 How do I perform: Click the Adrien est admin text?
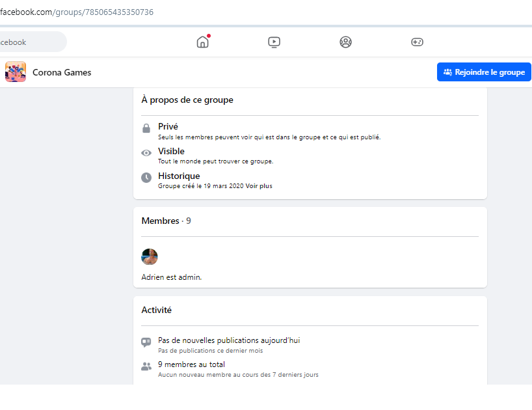(x=172, y=277)
